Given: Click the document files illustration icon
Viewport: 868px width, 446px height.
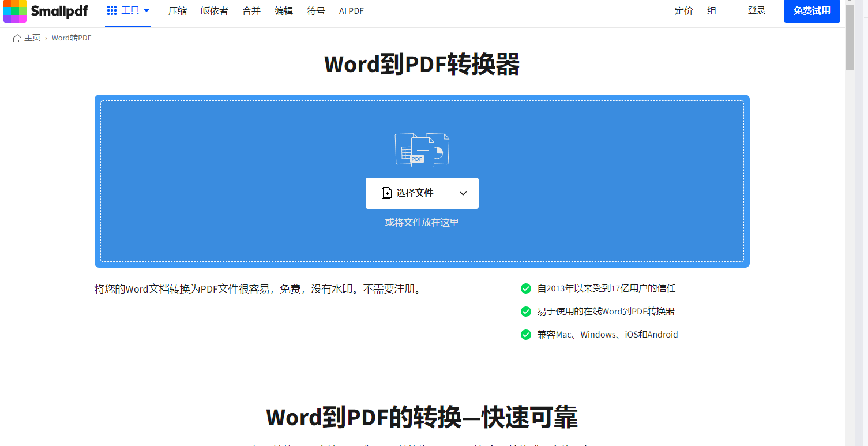Looking at the screenshot, I should coord(422,150).
